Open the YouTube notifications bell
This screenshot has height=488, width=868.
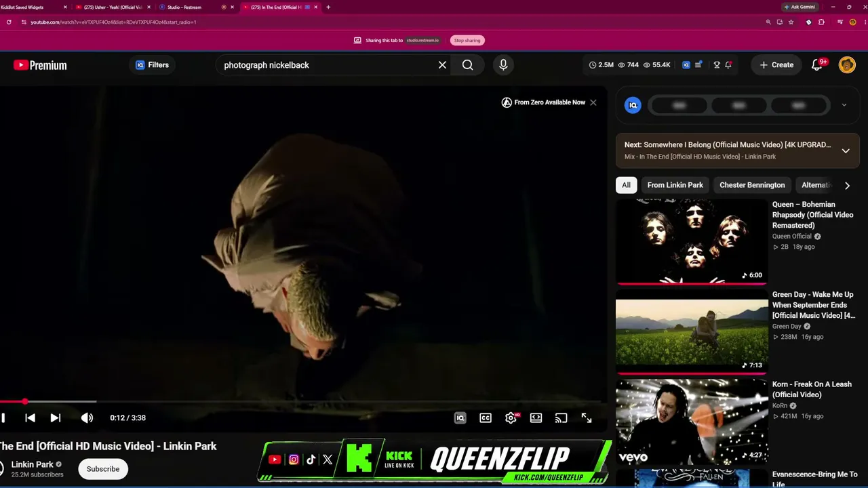[x=817, y=65]
